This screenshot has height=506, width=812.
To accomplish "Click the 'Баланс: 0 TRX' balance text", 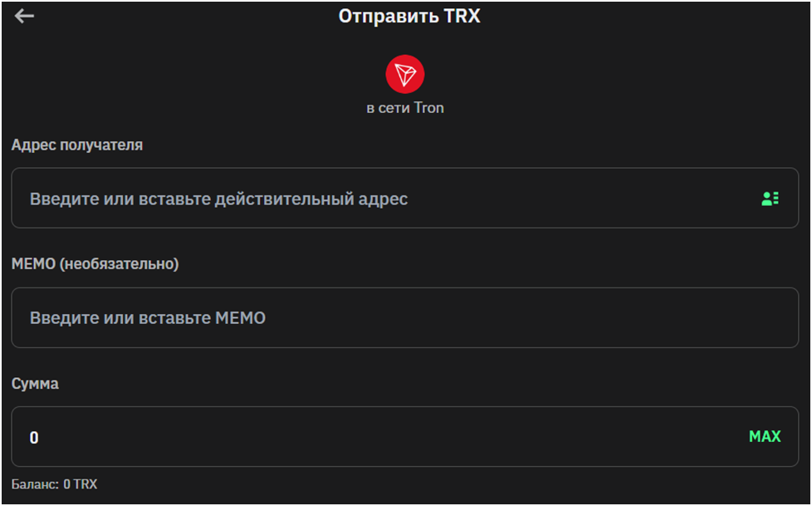I will point(54,484).
